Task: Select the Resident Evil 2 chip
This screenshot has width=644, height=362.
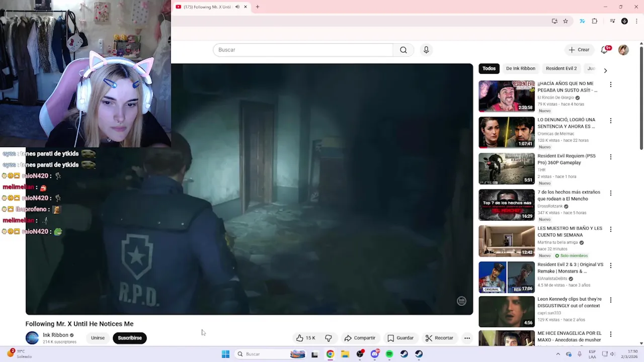Action: point(561,68)
